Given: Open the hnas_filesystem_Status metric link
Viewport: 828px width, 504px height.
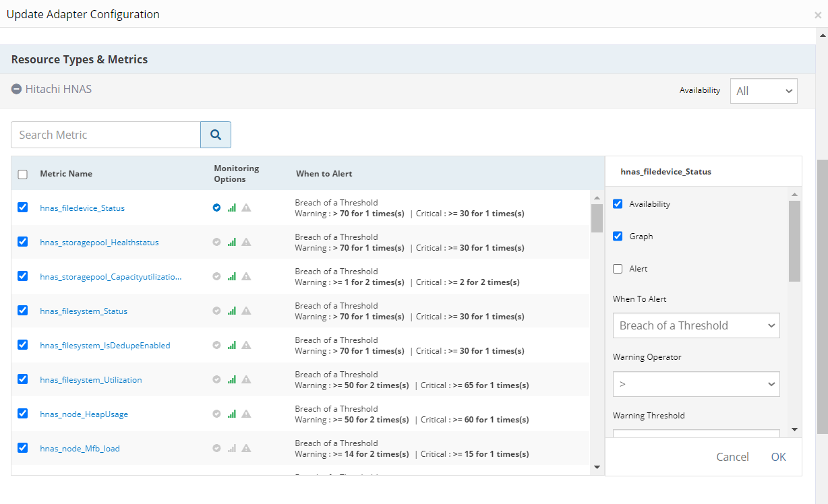Looking at the screenshot, I should point(84,311).
